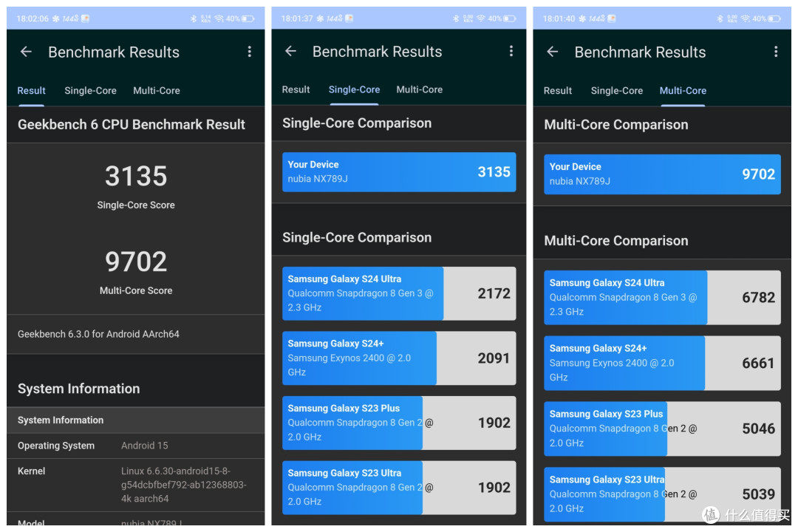Image resolution: width=798 pixels, height=532 pixels.
Task: Tap Bluetooth icon in right status bar
Action: [720, 18]
